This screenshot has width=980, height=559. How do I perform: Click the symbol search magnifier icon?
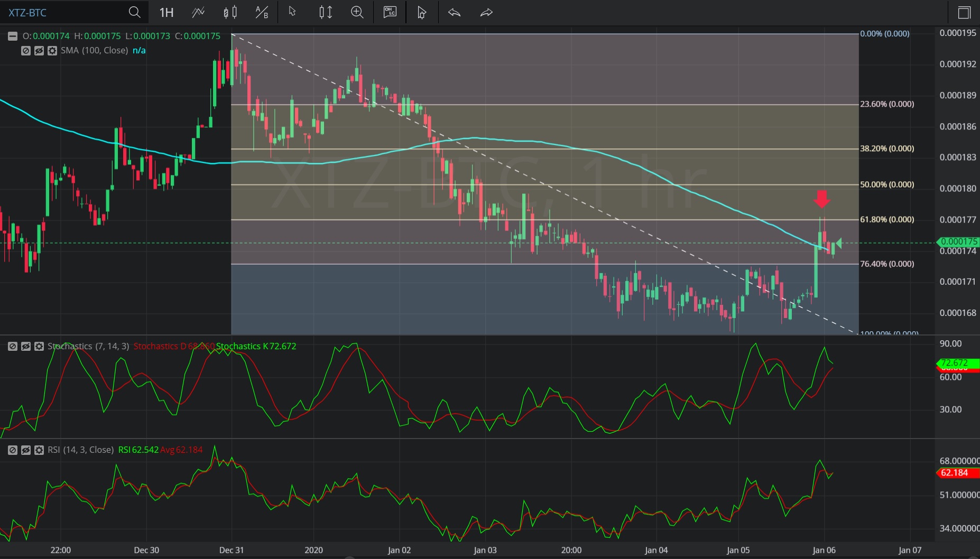coord(135,12)
